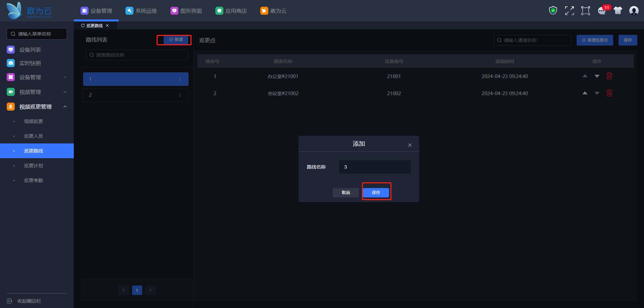Click the 排序号 column header
This screenshot has width=644, height=308.
point(212,61)
